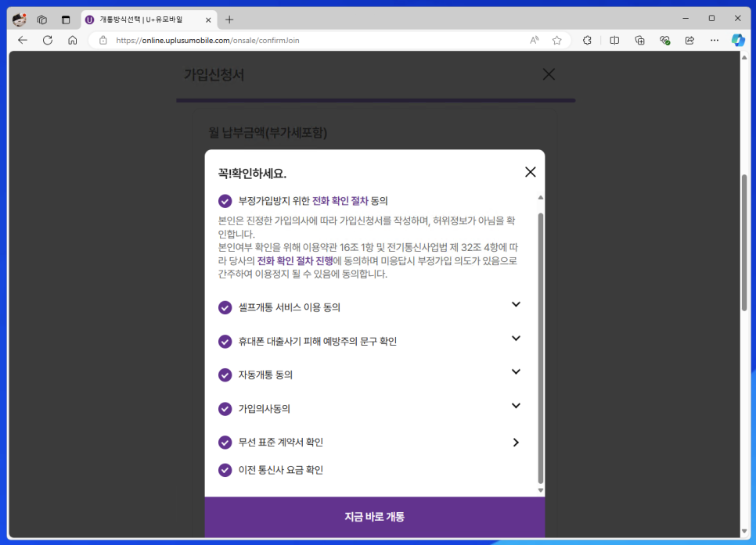The height and width of the screenshot is (545, 756).
Task: Toggle 자동개통 동의 checkbox
Action: [x=225, y=375]
